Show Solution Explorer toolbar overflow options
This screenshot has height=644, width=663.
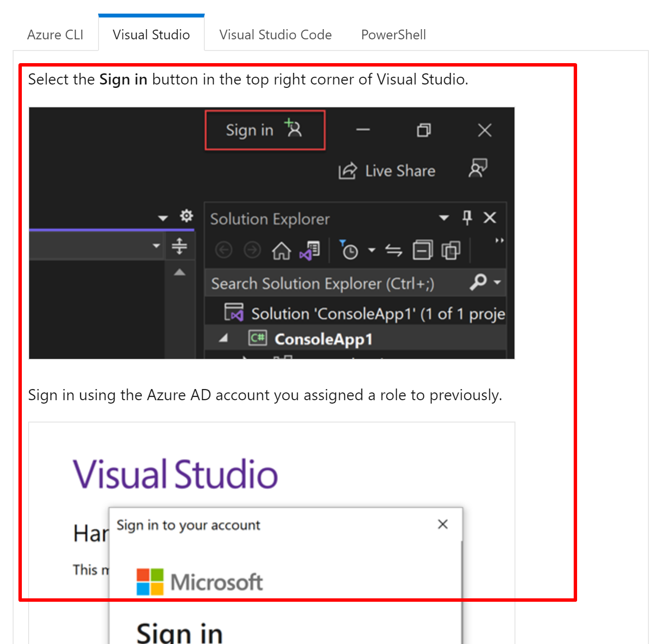499,240
